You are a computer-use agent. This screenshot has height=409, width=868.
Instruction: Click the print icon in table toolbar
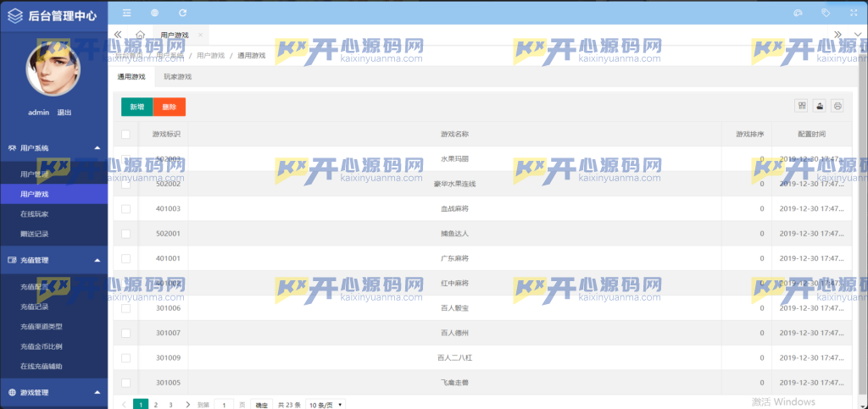point(837,106)
